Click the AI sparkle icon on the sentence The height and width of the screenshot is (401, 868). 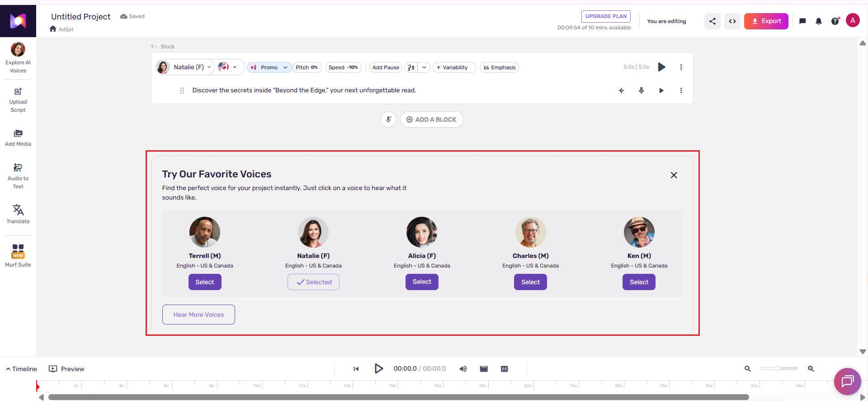pyautogui.click(x=621, y=91)
